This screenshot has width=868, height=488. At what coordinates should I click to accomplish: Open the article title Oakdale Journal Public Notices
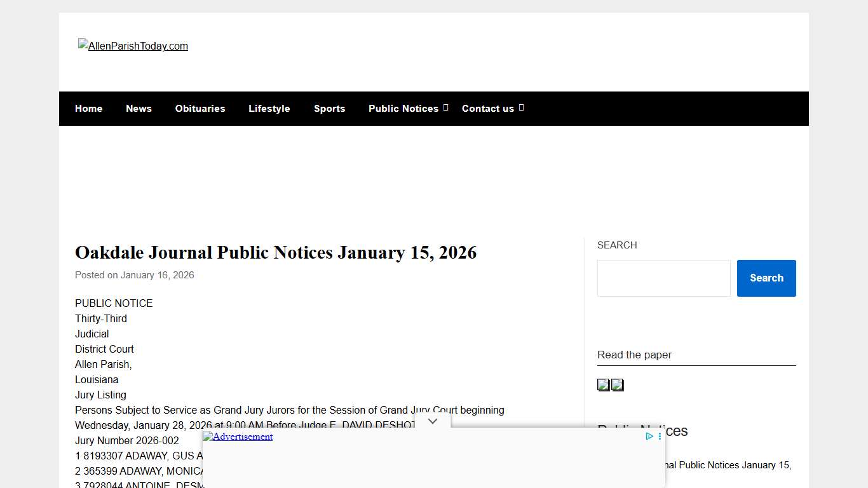click(276, 252)
